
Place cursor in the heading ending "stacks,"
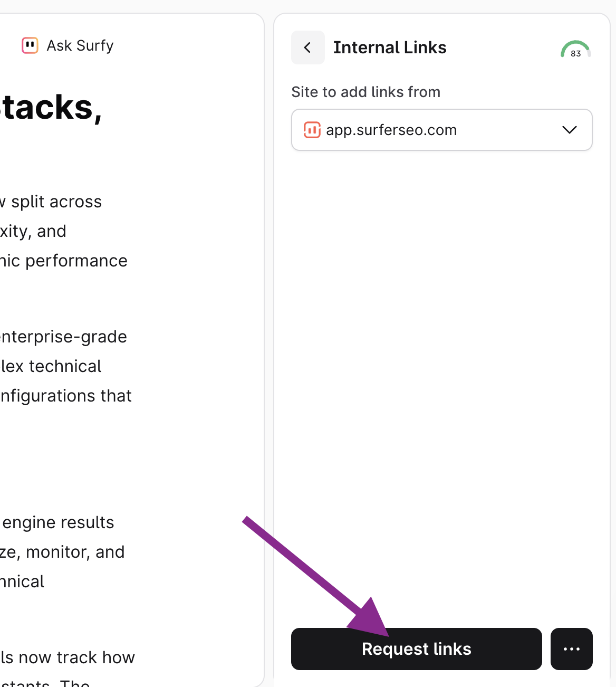pyautogui.click(x=51, y=108)
